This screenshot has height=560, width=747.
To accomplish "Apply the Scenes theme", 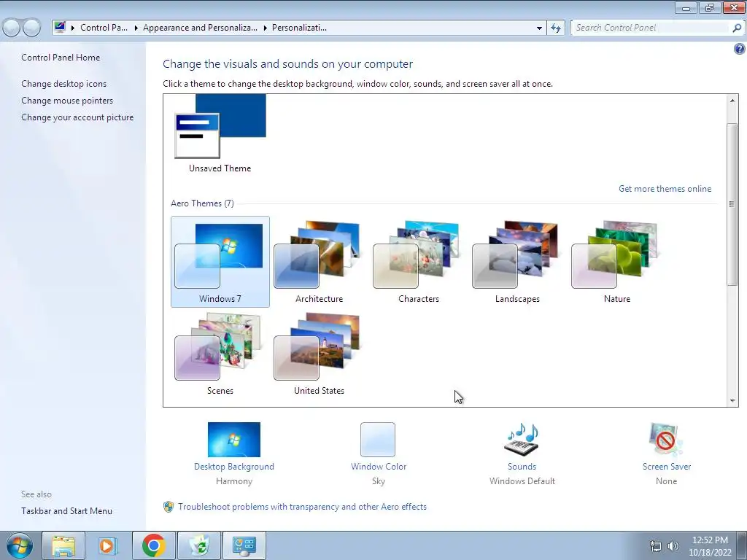I will 220,354.
